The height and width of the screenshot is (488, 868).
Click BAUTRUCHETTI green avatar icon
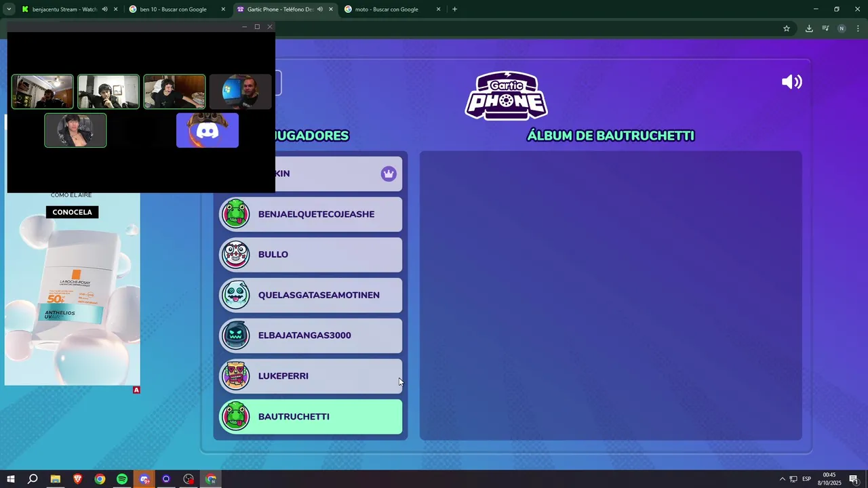click(x=236, y=417)
